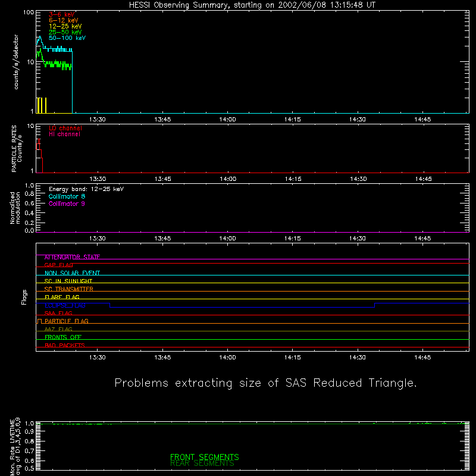Click the 'Energy band: 12-25 keV' text
Image resolution: width=476 pixels, height=476 pixels.
pyautogui.click(x=86, y=189)
